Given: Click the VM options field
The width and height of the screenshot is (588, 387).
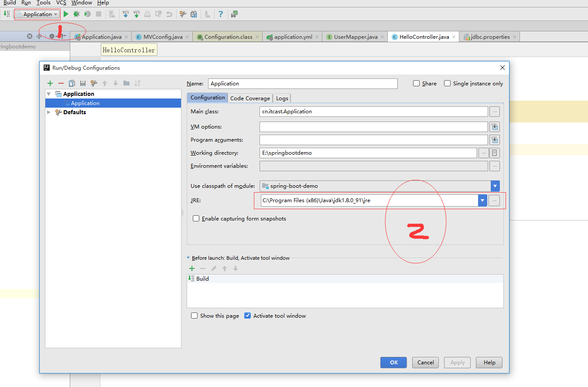Looking at the screenshot, I should (373, 127).
